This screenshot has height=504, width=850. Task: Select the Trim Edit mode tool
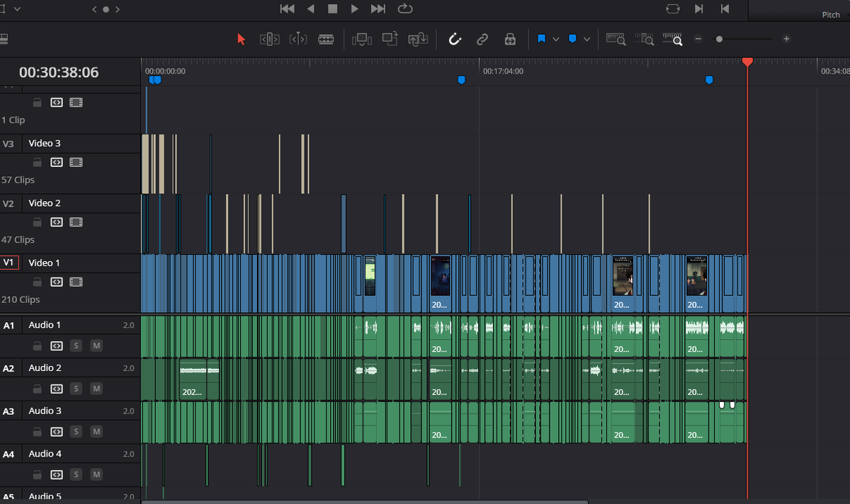pyautogui.click(x=269, y=39)
